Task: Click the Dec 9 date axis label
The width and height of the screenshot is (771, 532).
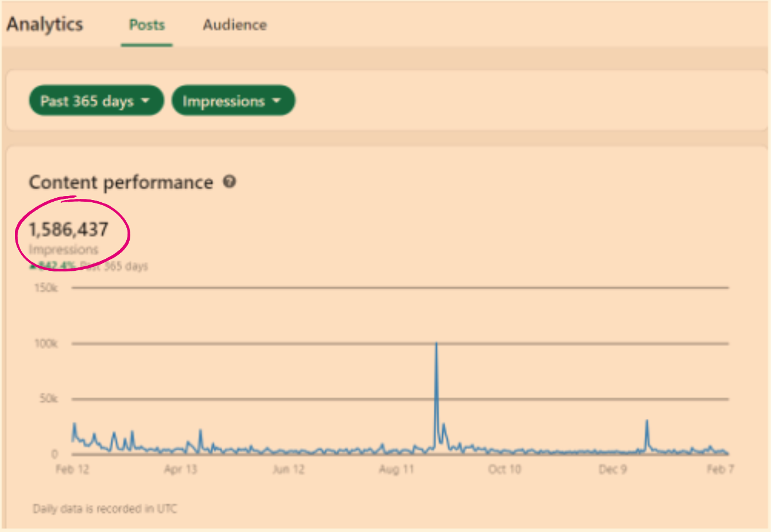Action: click(x=612, y=469)
